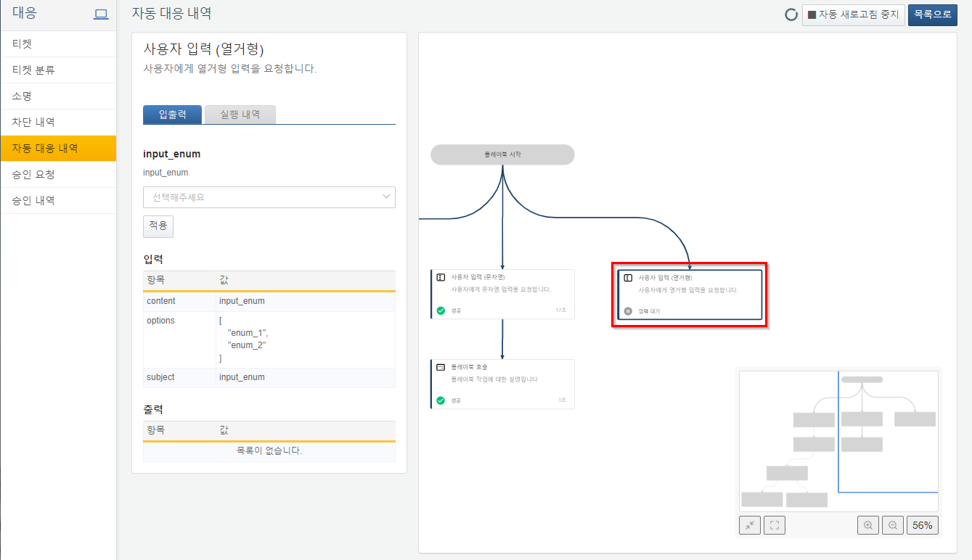The image size is (972, 560).
Task: Zoom out with the magnifier minus icon
Action: [x=893, y=525]
